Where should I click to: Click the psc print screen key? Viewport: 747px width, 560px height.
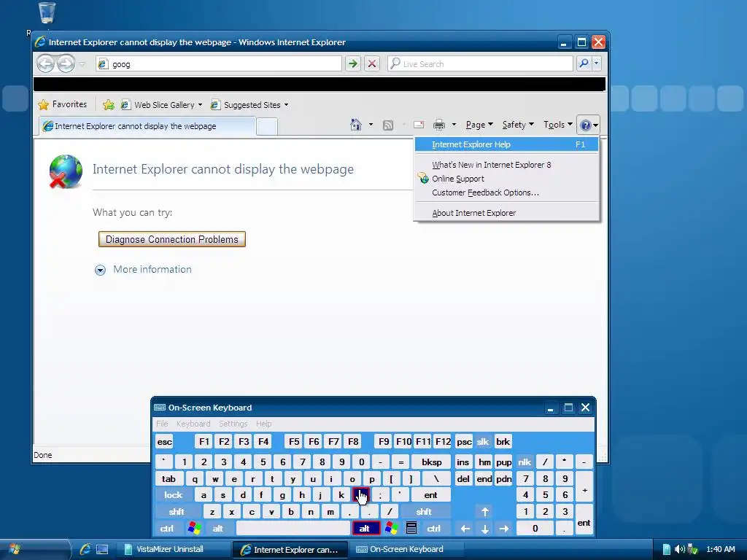[464, 441]
